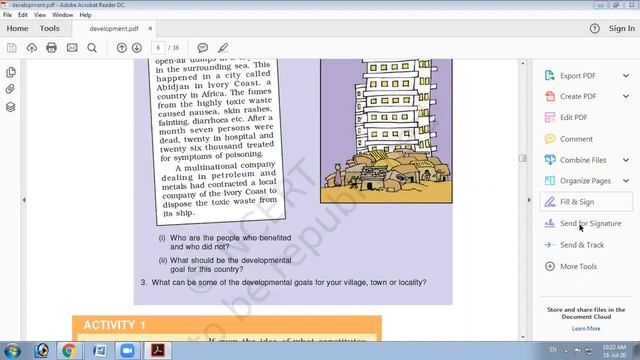Switch to the Tools tab
The image size is (640, 360).
click(x=49, y=29)
